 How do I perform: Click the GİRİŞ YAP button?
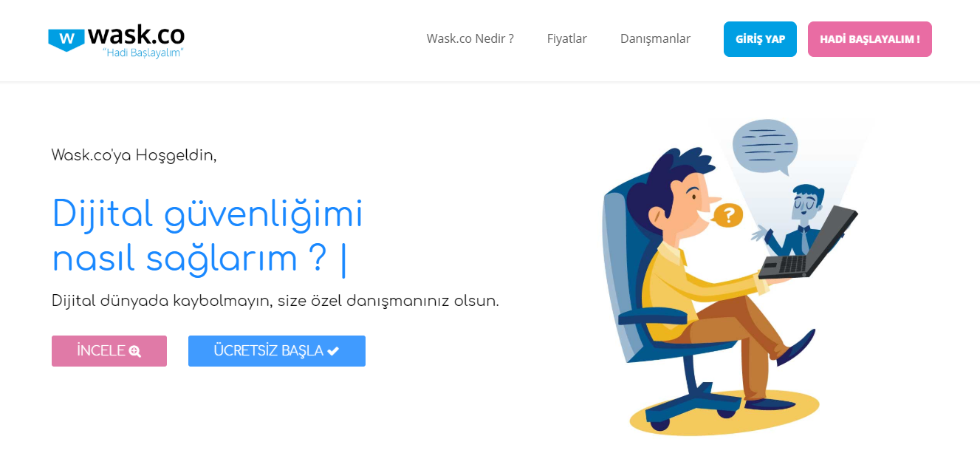pos(760,39)
